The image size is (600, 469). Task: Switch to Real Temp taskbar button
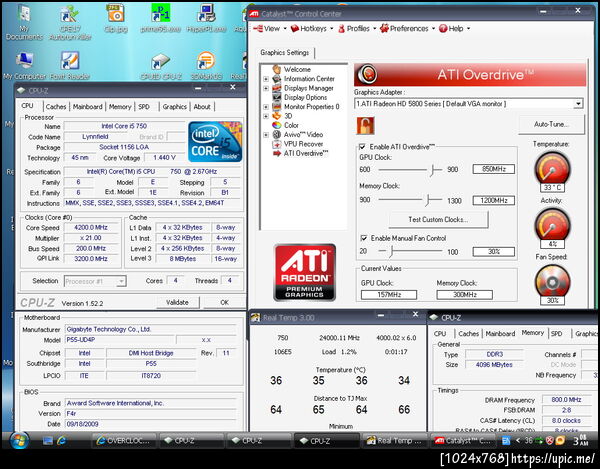394,441
